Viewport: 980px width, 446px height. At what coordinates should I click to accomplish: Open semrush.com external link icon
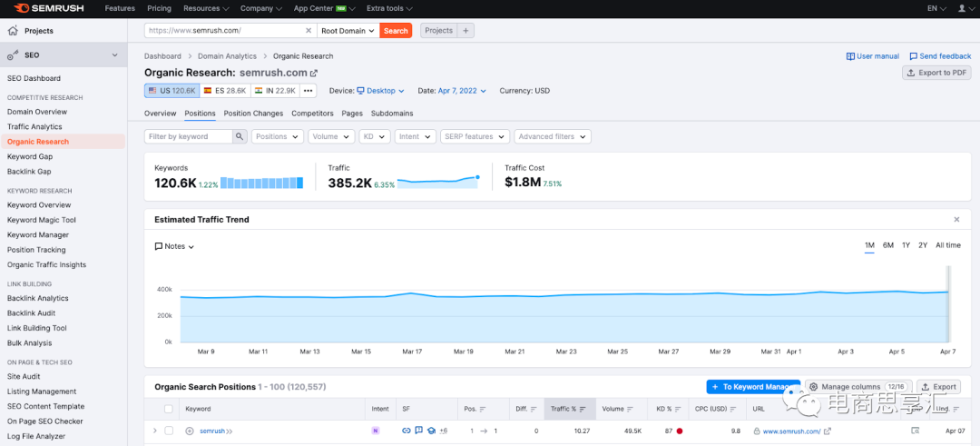point(314,74)
